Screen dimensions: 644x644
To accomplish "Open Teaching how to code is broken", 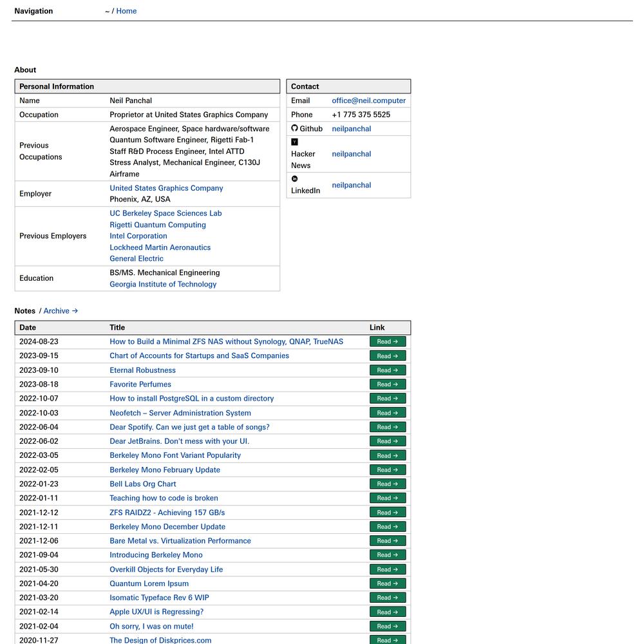I will click(164, 498).
